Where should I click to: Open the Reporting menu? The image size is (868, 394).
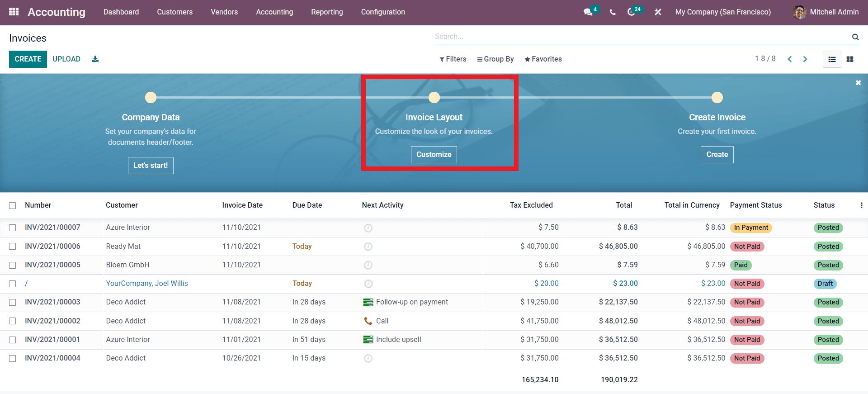pos(327,12)
